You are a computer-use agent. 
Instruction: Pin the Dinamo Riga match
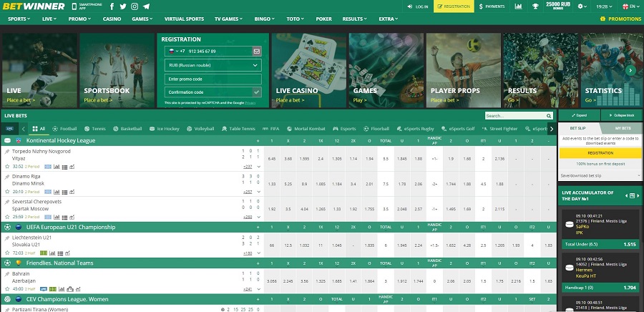click(x=7, y=177)
